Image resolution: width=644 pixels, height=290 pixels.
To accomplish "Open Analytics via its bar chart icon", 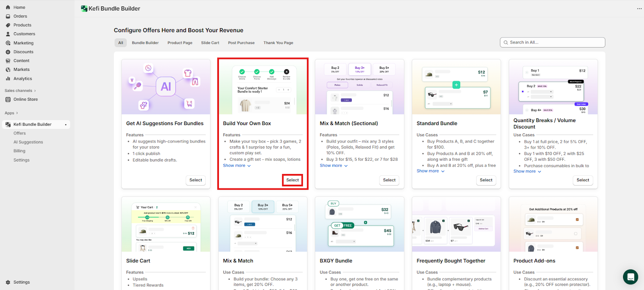I will [x=8, y=79].
